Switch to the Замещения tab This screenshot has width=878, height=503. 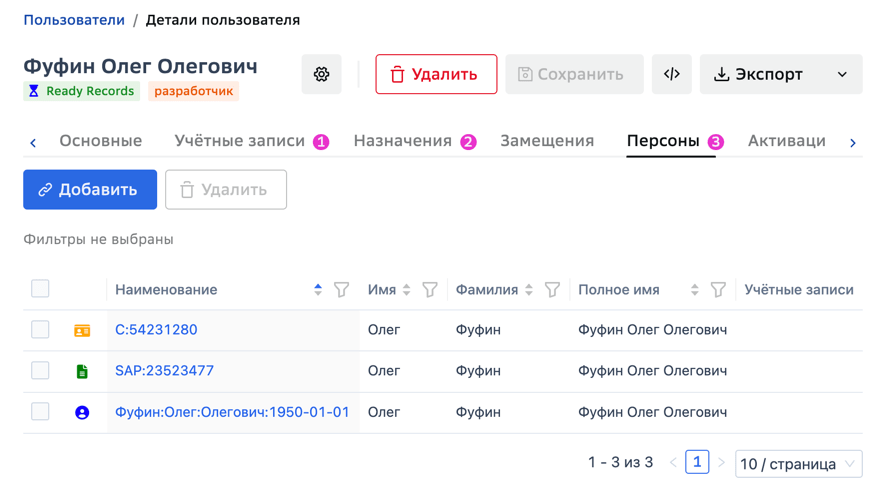[x=547, y=141]
